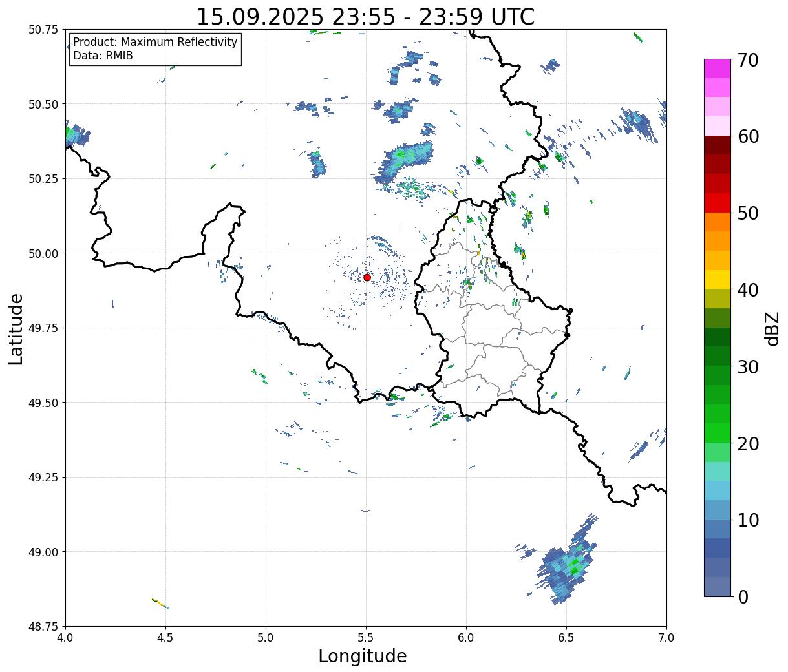
Task: Pick the bright green swatch just above 20
Action: pos(718,433)
